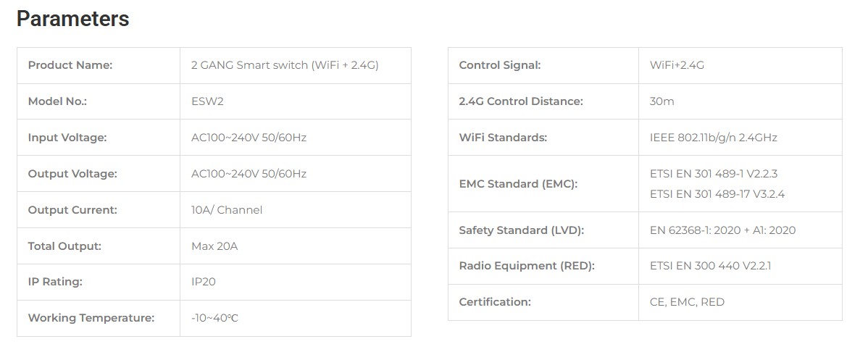Select the 10A/ Channel value
868x360 pixels.
click(227, 210)
